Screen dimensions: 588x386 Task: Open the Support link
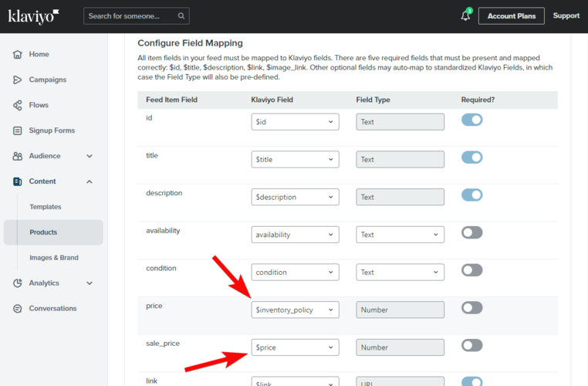pos(566,16)
